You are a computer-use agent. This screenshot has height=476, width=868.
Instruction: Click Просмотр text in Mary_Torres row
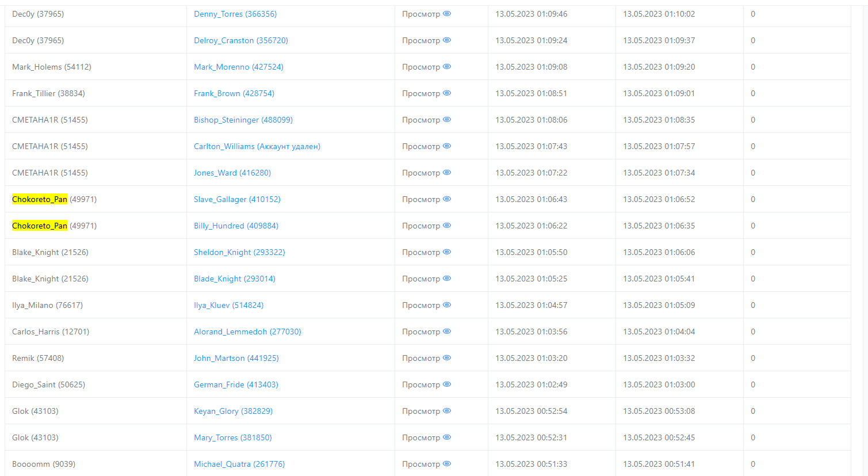click(x=420, y=437)
